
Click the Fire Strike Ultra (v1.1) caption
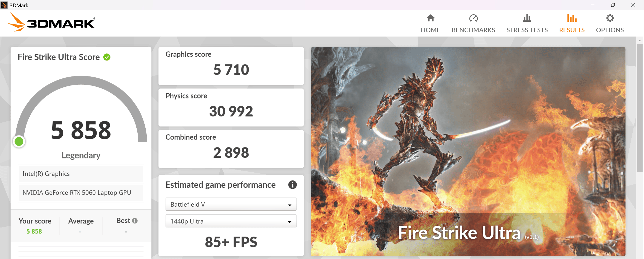468,233
